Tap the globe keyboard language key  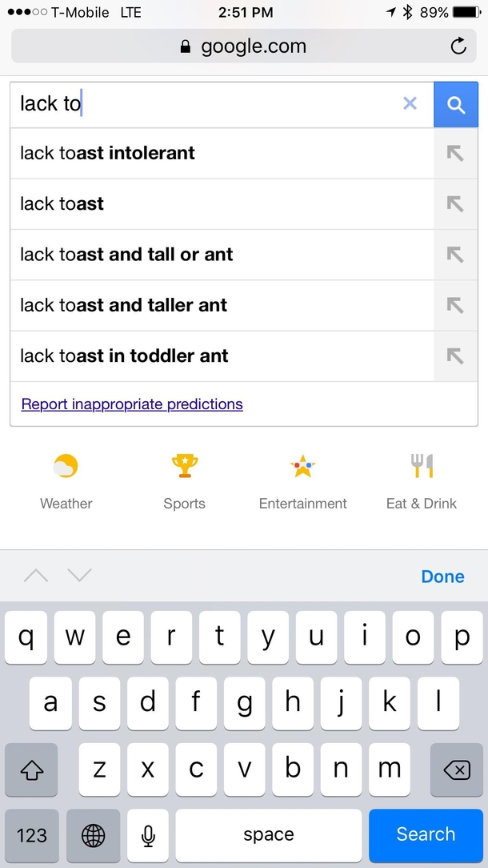point(93,835)
